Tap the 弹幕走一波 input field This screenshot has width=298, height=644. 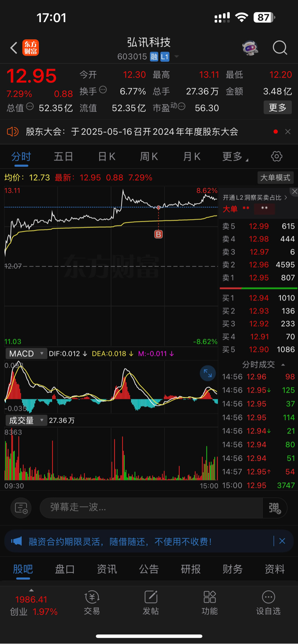click(x=151, y=508)
